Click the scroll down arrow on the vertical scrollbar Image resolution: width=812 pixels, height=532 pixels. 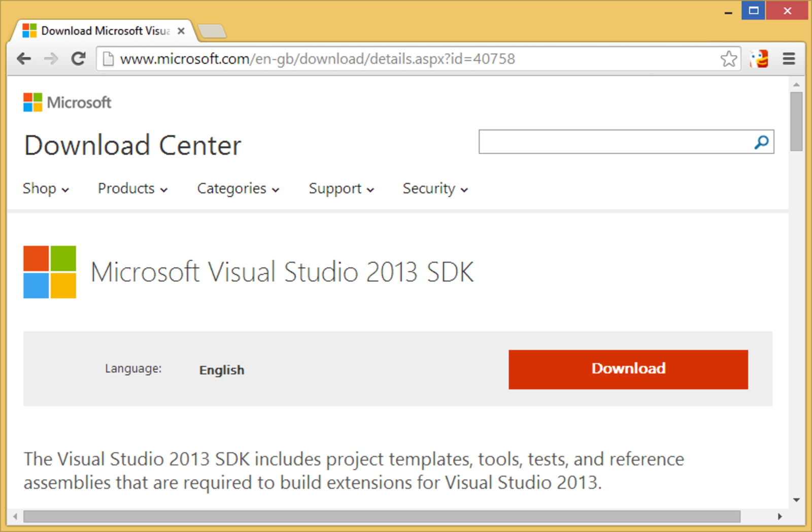click(x=796, y=500)
